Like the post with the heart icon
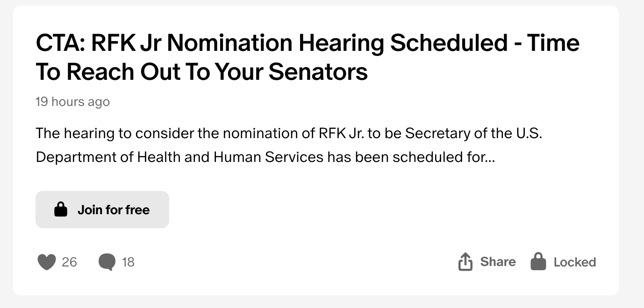This screenshot has width=644, height=308. [46, 262]
